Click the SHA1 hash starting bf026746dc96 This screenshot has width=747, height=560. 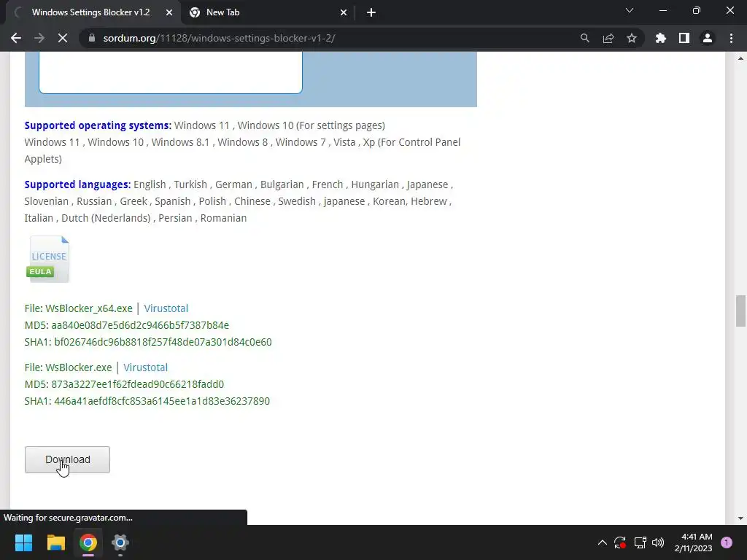pyautogui.click(x=163, y=342)
